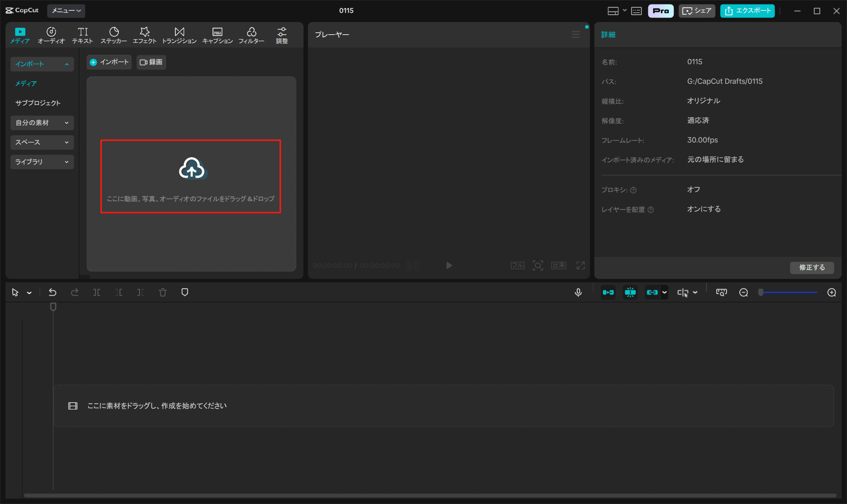Click the zoom-out magnifier on timeline
The width and height of the screenshot is (847, 504).
coord(744,293)
